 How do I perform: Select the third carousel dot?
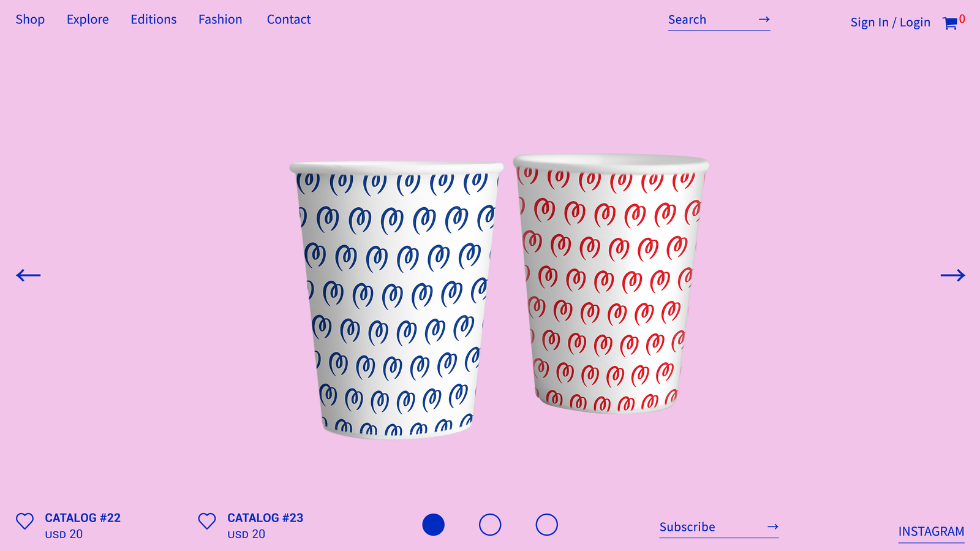click(546, 525)
